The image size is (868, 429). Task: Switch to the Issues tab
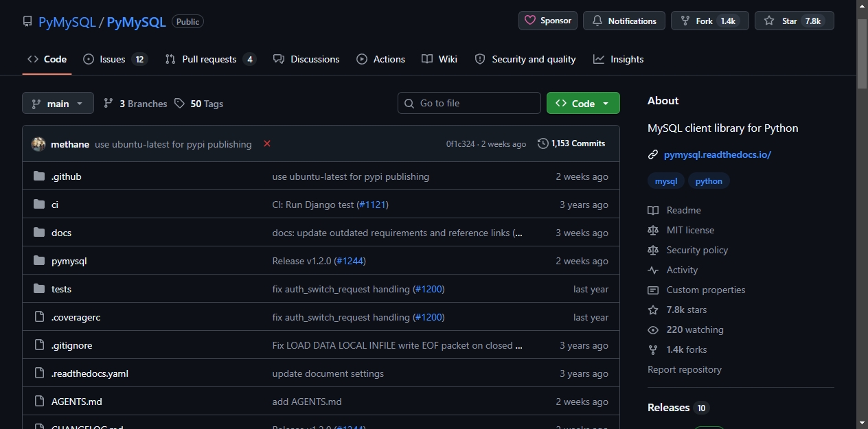point(115,59)
